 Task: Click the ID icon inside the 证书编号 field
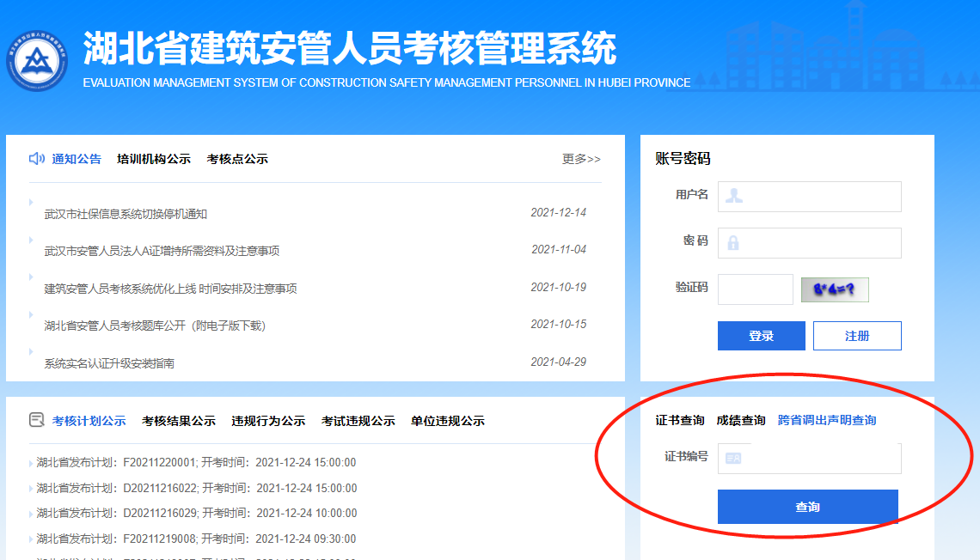click(735, 458)
